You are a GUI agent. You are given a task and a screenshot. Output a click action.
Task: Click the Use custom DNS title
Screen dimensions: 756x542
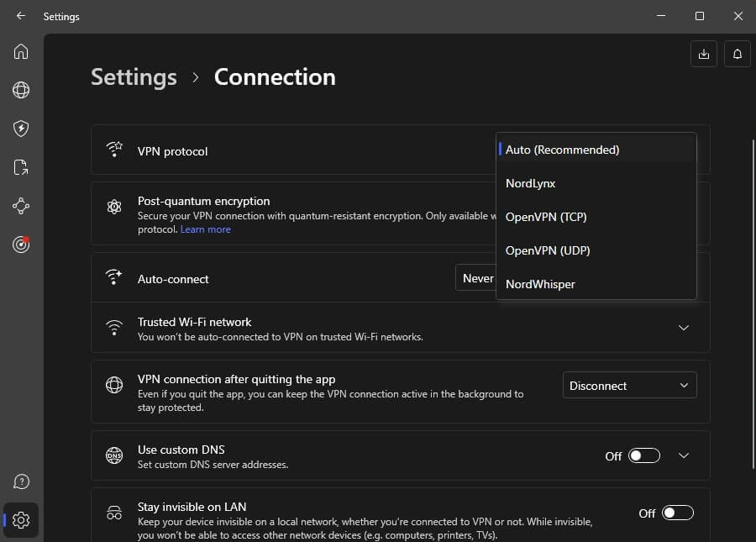tap(181, 450)
